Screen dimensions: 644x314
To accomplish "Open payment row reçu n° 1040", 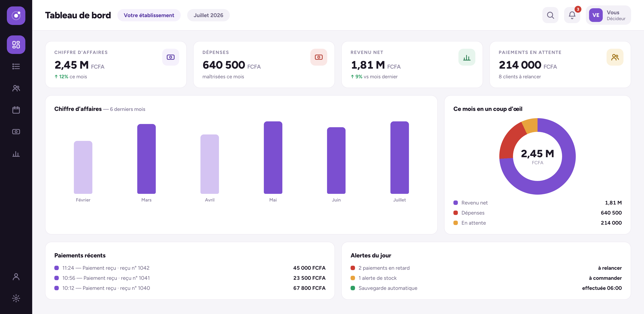I will click(x=190, y=288).
